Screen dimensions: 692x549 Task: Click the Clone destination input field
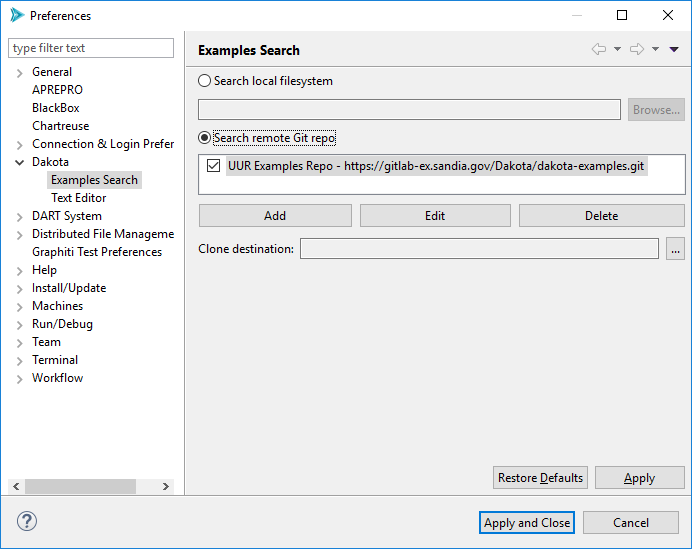pyautogui.click(x=479, y=249)
